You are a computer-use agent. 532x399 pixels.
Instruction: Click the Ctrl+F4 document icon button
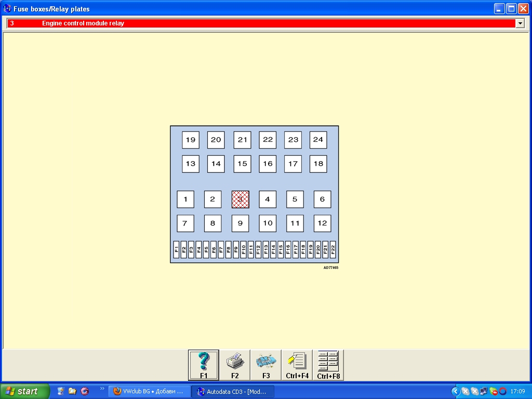(297, 365)
